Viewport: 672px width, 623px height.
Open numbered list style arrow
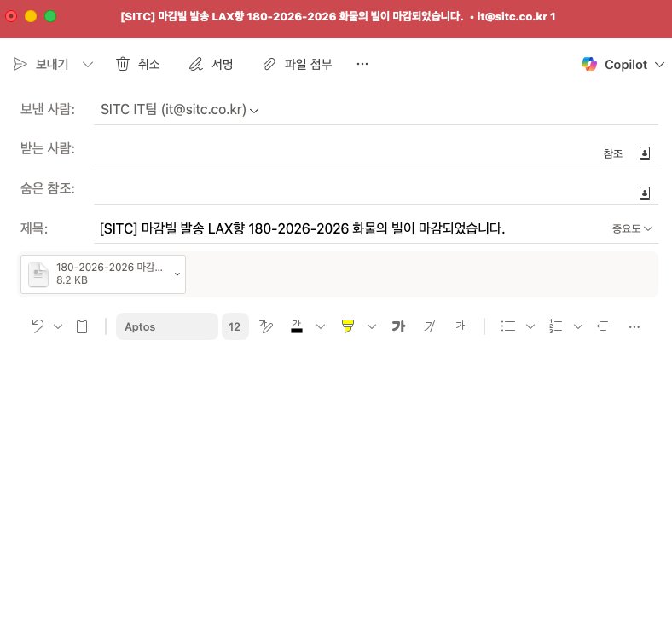click(x=578, y=326)
